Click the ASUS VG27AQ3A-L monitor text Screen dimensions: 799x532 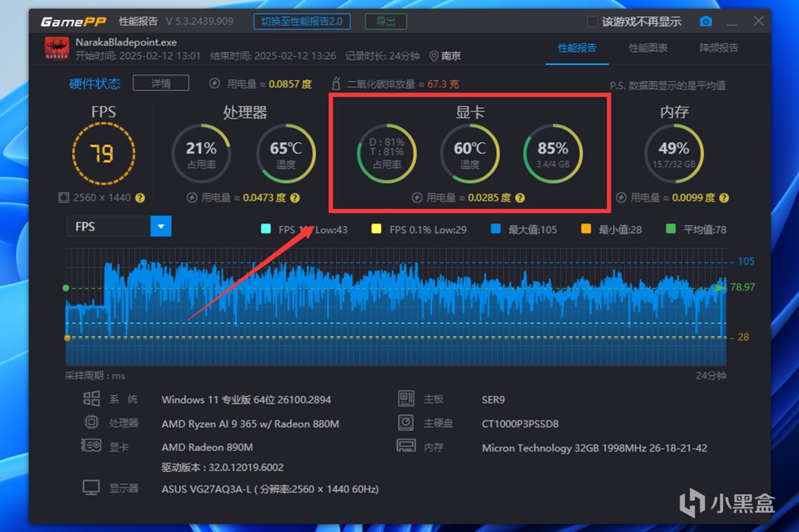[270, 489]
